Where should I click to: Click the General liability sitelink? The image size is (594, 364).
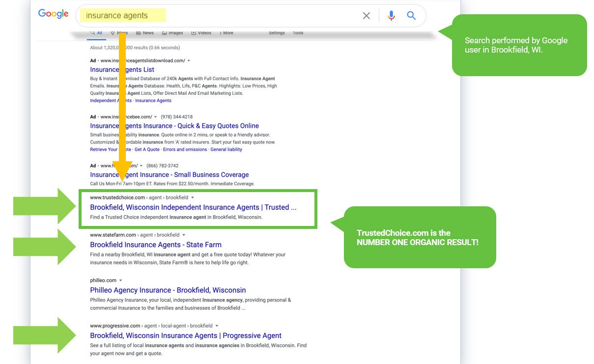coord(226,149)
